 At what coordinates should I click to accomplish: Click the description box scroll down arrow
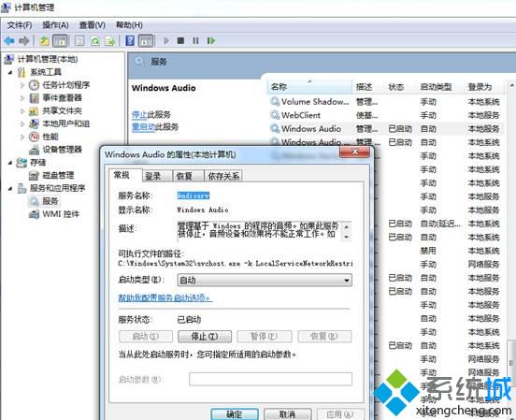346,237
